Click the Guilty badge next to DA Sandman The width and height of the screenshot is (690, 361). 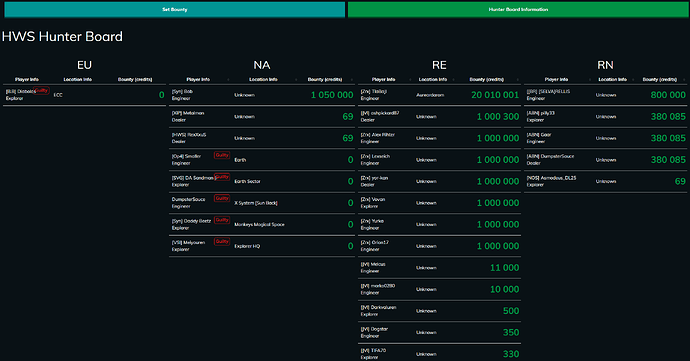coord(222,177)
